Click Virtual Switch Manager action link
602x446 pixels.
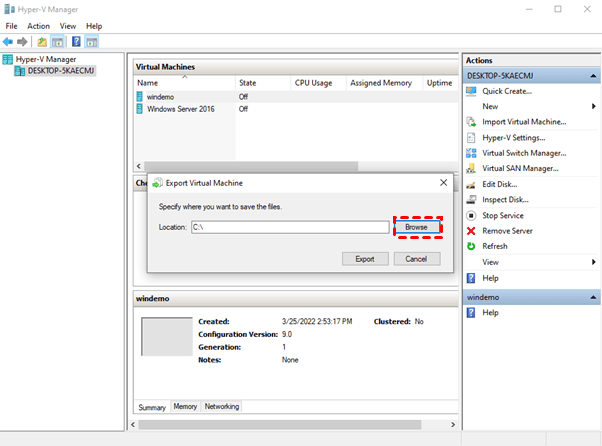click(x=524, y=153)
